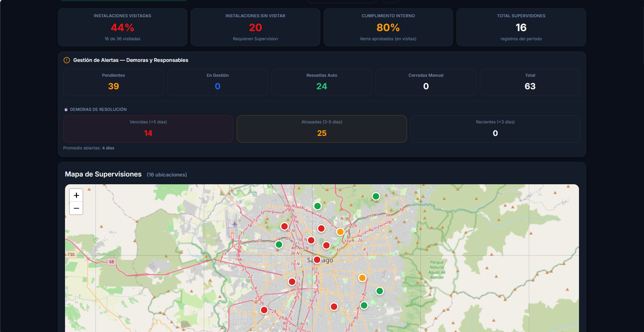Click the '16 de 36 visitadas' subtitle

(123, 39)
